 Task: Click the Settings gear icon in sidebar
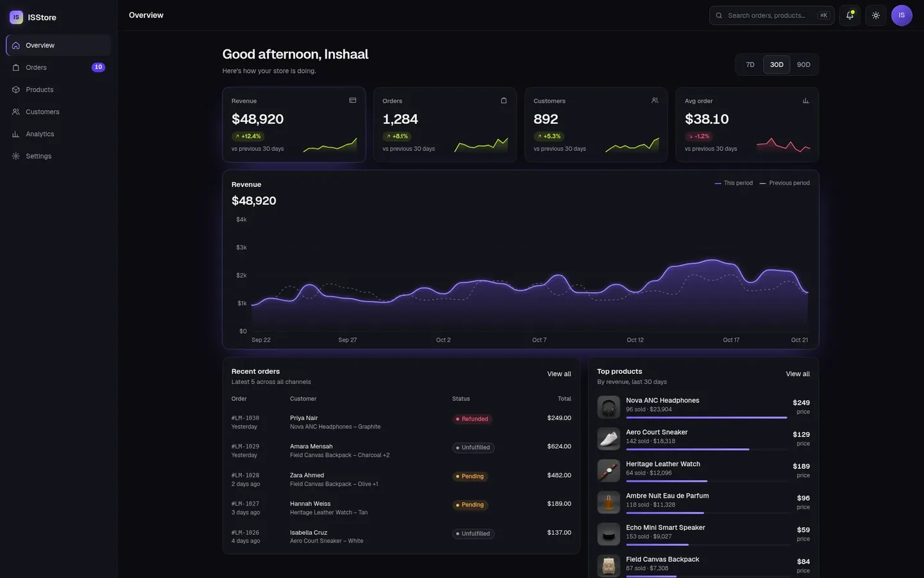click(16, 156)
